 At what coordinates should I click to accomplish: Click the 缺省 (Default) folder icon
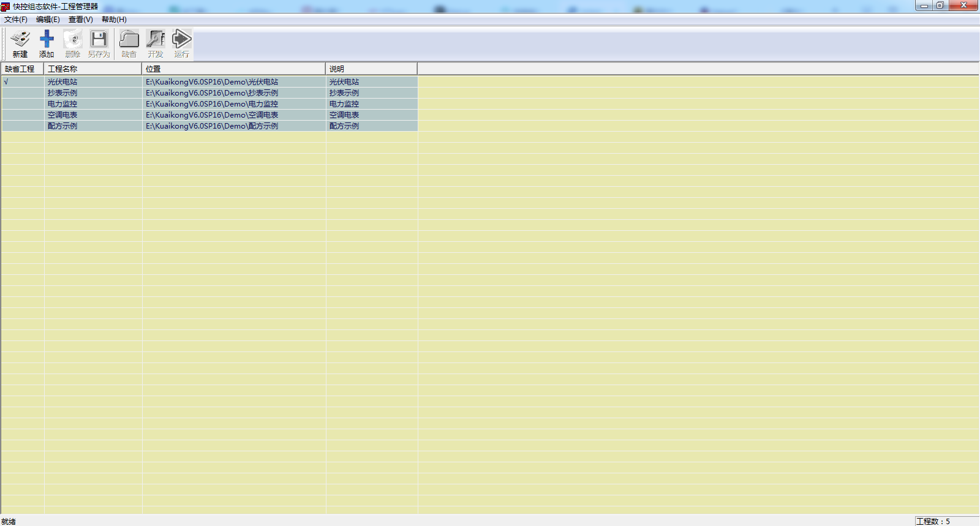[x=129, y=40]
